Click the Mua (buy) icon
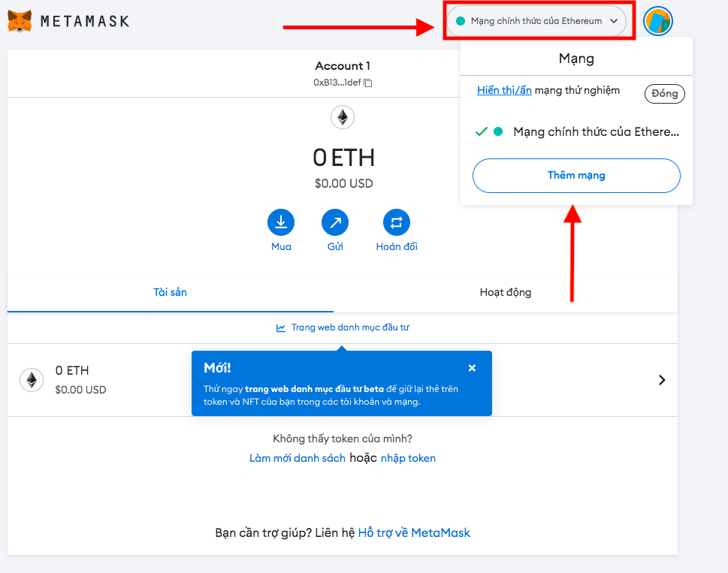Screen dimensions: 728x573 (280, 222)
